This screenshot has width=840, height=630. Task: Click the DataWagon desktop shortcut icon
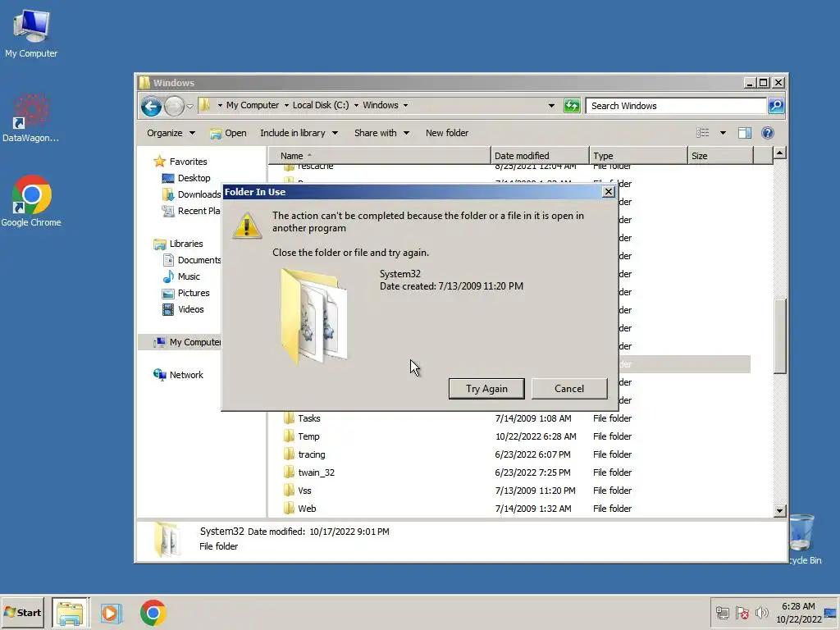point(31,118)
